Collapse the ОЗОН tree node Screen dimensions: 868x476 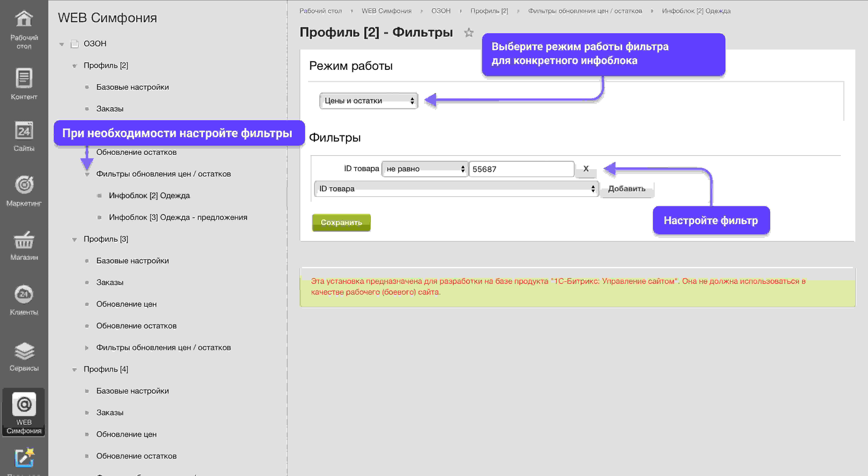[62, 44]
